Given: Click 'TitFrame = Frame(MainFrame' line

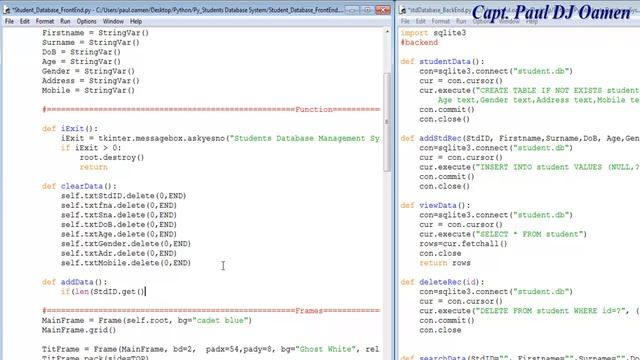Looking at the screenshot, I should coord(211,349).
